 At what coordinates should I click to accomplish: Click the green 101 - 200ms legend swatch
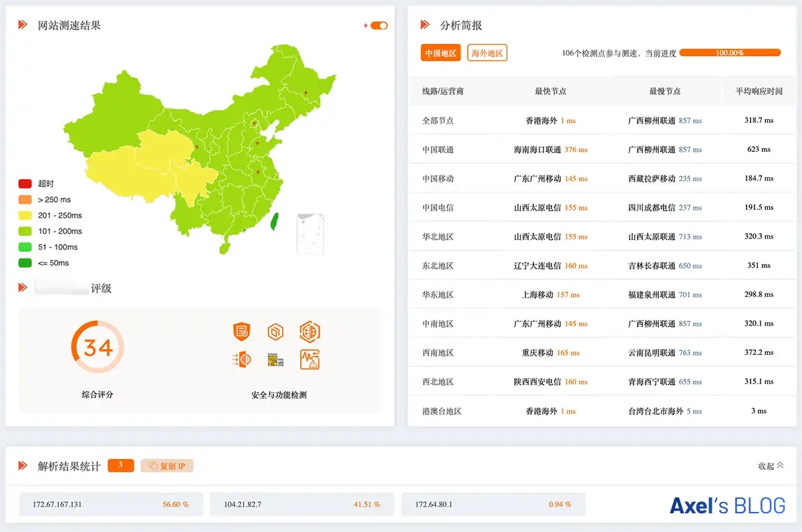pyautogui.click(x=25, y=231)
